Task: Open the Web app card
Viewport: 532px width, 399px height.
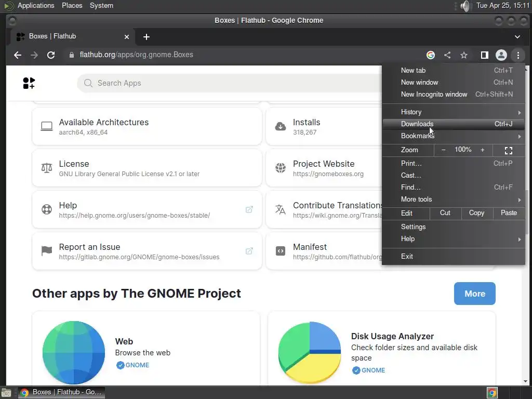Action: [146, 349]
